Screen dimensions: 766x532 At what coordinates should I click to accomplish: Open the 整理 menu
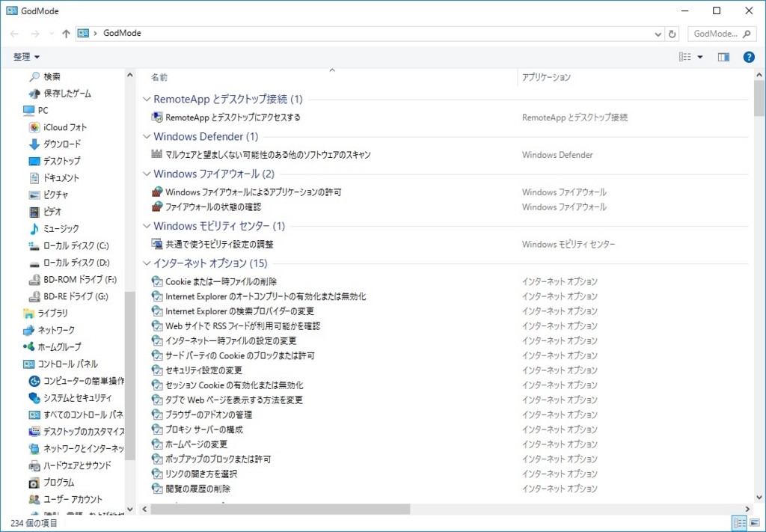point(26,57)
